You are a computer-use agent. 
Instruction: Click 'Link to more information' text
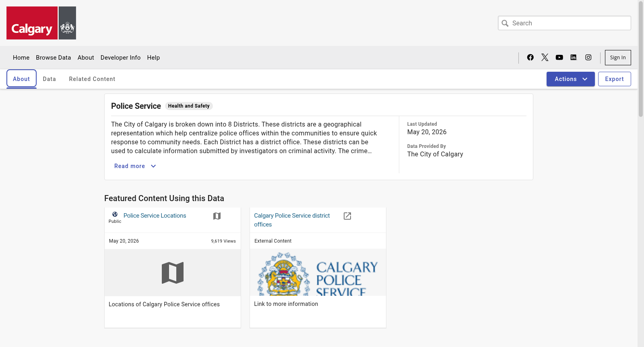click(286, 304)
